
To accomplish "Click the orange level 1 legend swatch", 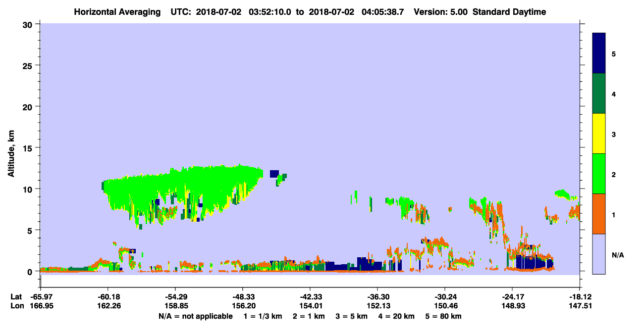I will (x=599, y=214).
